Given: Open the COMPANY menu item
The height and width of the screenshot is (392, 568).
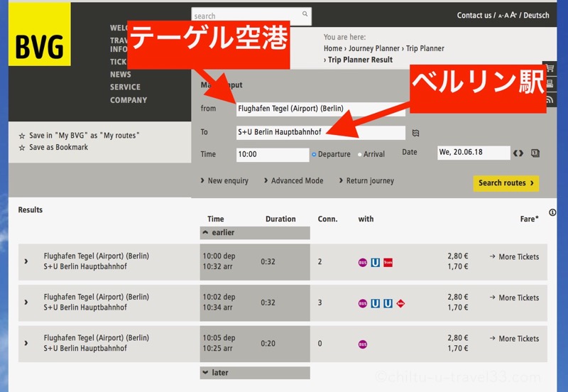Looking at the screenshot, I should click(129, 100).
